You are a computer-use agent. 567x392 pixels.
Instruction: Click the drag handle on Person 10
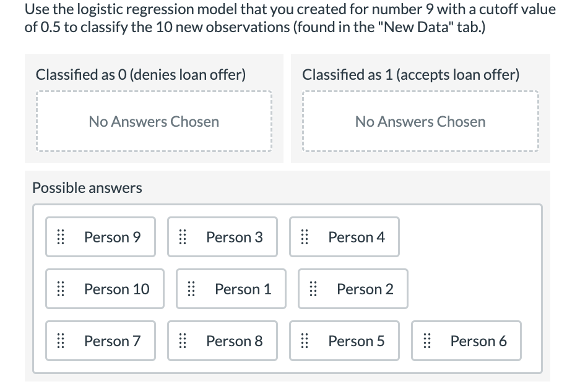(x=60, y=289)
